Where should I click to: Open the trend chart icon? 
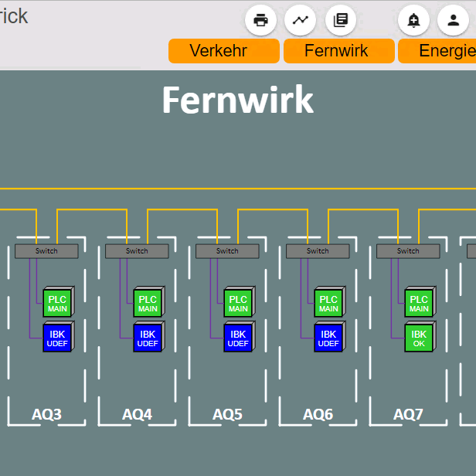pos(300,20)
